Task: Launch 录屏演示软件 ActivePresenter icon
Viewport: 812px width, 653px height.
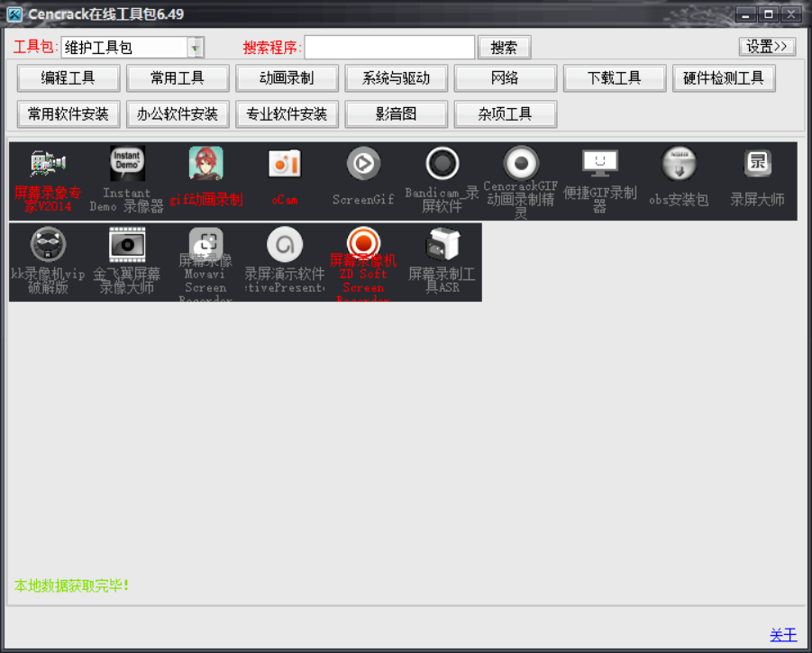Action: [285, 244]
